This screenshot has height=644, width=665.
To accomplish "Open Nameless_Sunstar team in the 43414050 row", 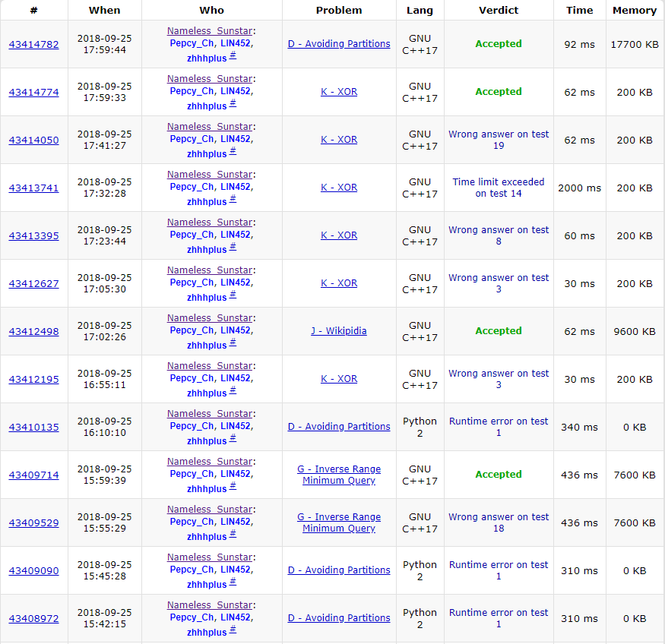I will point(210,127).
